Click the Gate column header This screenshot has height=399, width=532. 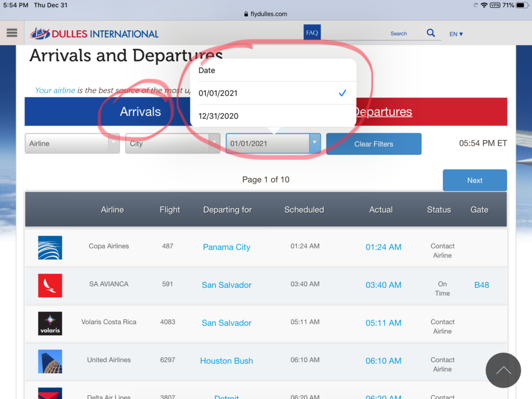(x=479, y=210)
